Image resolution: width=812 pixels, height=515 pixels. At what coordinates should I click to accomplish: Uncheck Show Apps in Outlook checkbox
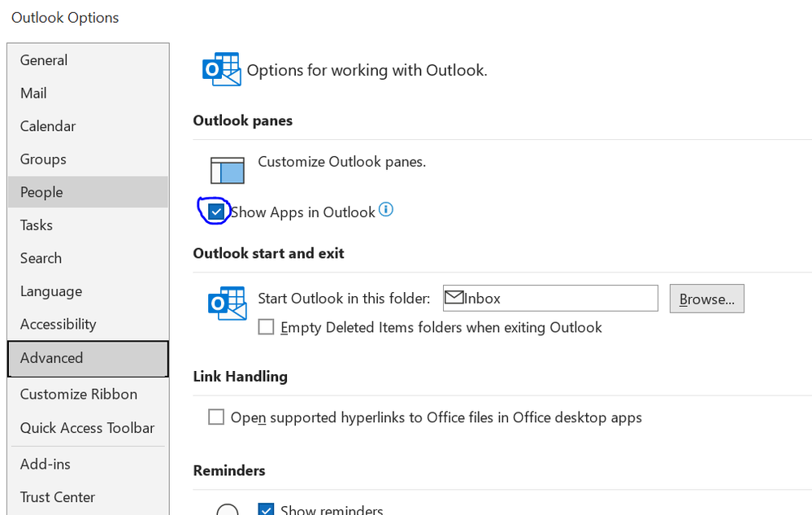tap(216, 212)
